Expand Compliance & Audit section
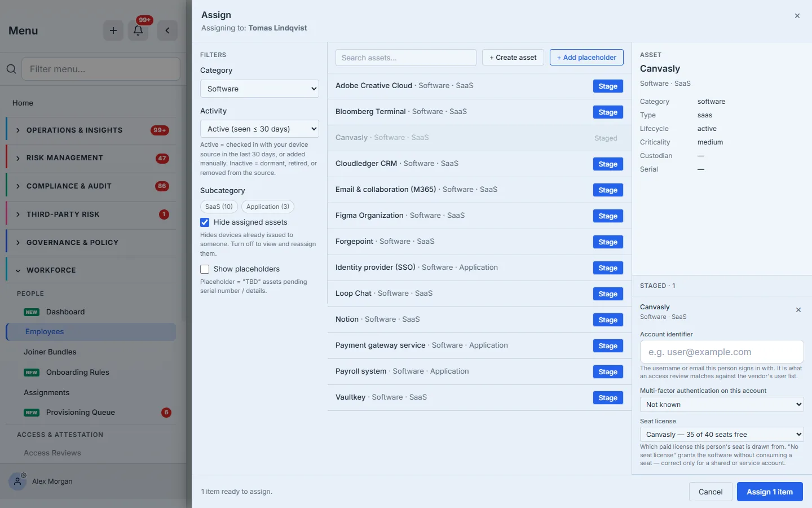 click(x=91, y=186)
